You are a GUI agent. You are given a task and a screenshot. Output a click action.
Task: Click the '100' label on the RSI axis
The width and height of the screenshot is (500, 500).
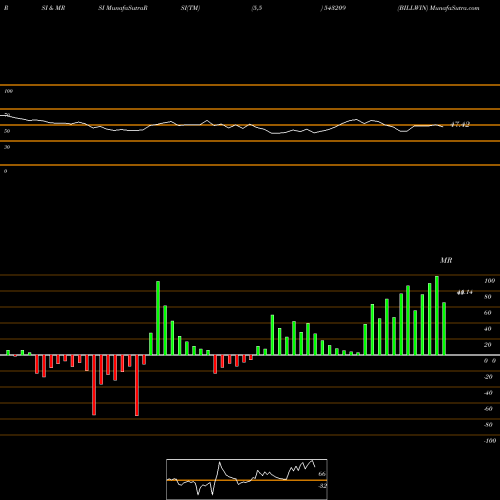8,91
